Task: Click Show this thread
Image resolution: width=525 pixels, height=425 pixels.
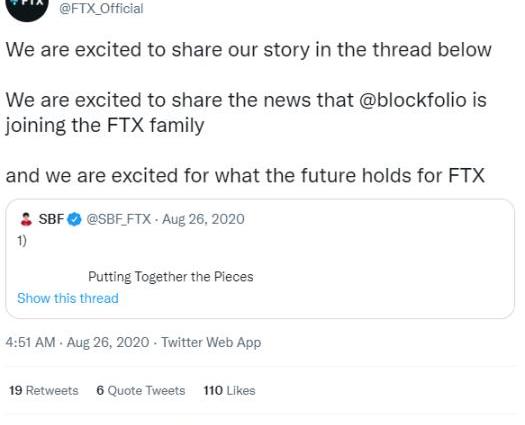Action: tap(68, 298)
